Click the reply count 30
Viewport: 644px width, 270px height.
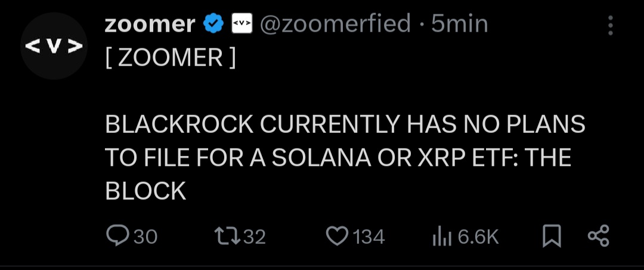pos(146,237)
